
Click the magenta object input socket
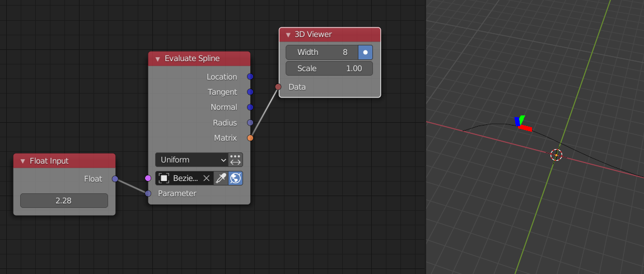pyautogui.click(x=148, y=178)
